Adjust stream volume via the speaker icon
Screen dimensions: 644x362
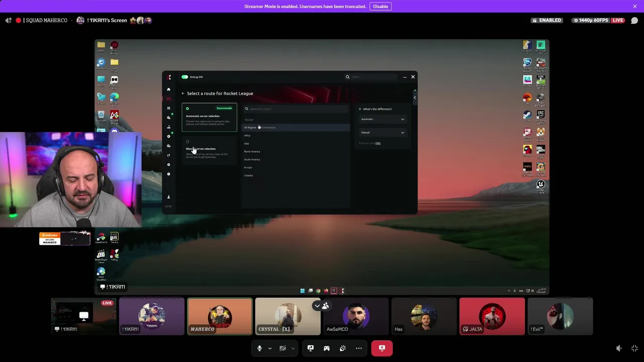coord(619,348)
